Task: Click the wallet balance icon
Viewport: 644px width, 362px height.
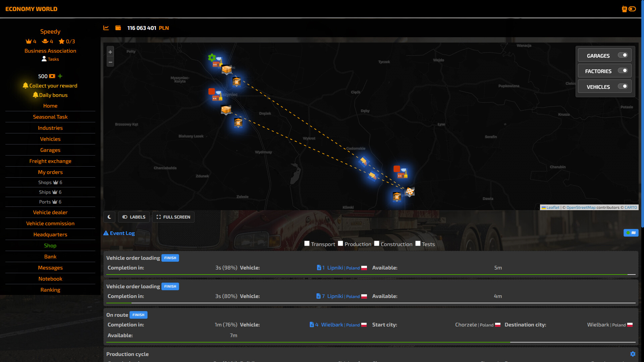Action: click(x=118, y=28)
